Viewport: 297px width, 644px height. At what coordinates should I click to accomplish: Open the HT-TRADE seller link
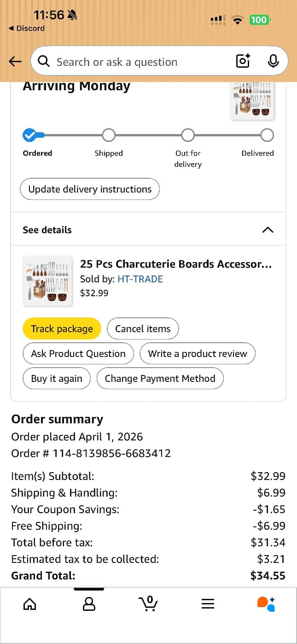coord(140,279)
